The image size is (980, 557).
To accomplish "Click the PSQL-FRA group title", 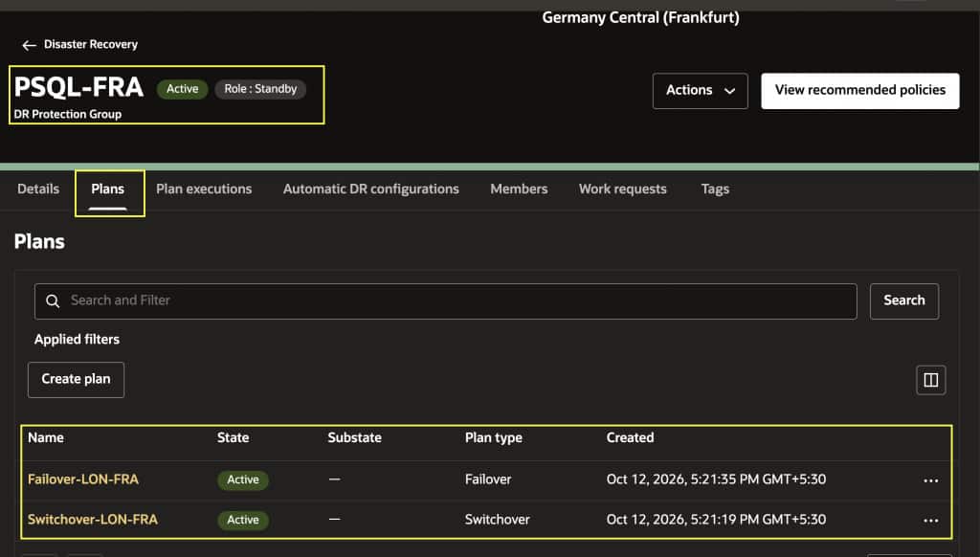I will (78, 87).
